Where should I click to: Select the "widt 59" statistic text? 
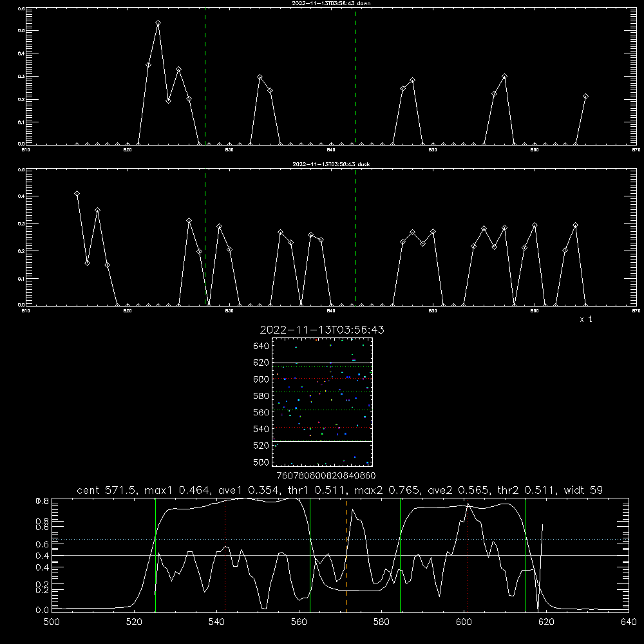[x=583, y=490]
